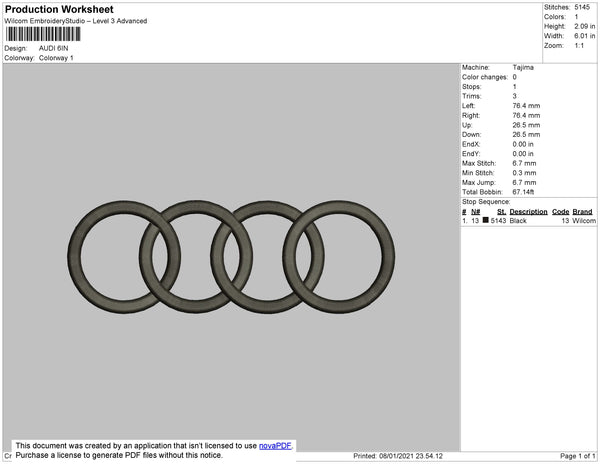
Task: Select the 'Color changes:' label
Action: [x=485, y=77]
